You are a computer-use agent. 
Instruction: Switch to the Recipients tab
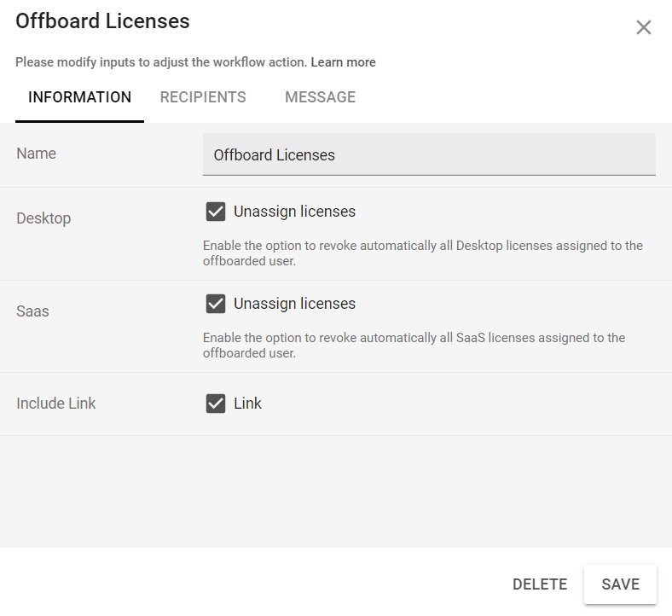tap(203, 97)
